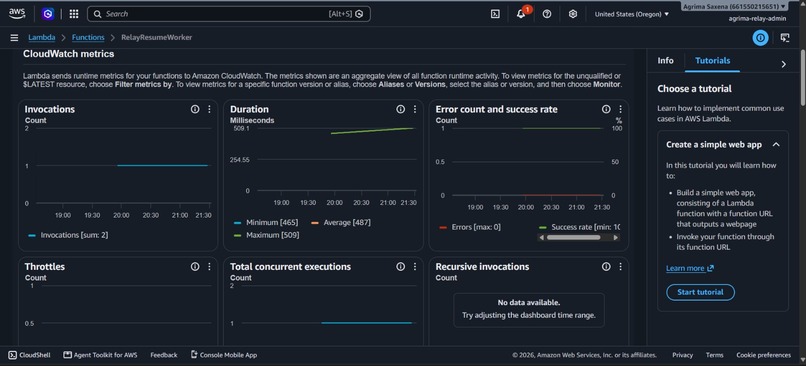Click the agrima-relay-admin role text

(x=757, y=19)
